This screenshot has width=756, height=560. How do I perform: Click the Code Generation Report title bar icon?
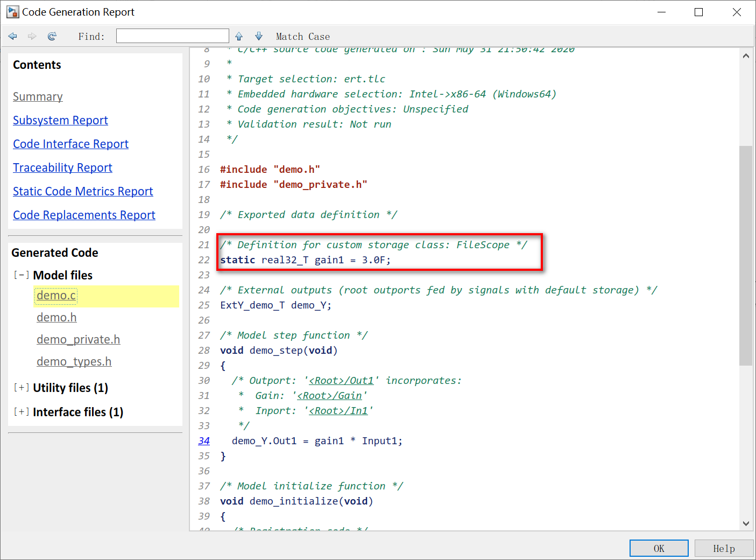[12, 12]
